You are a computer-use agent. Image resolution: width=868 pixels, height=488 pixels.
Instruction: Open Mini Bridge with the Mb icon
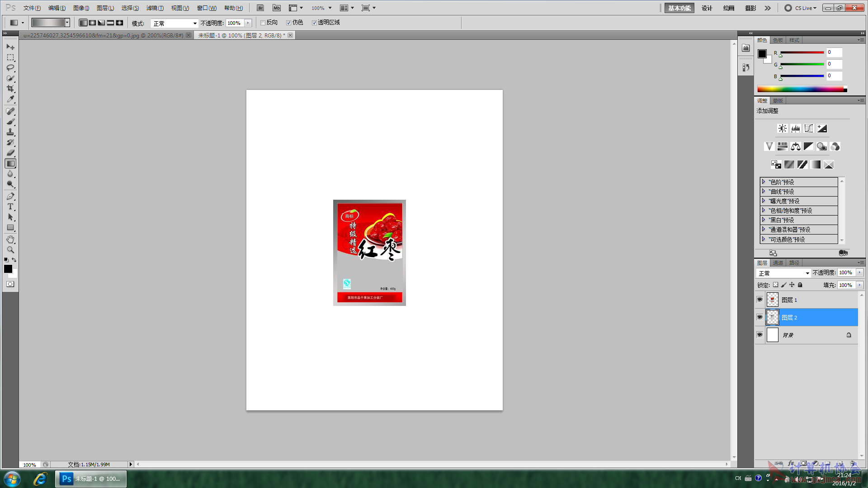[x=277, y=8]
